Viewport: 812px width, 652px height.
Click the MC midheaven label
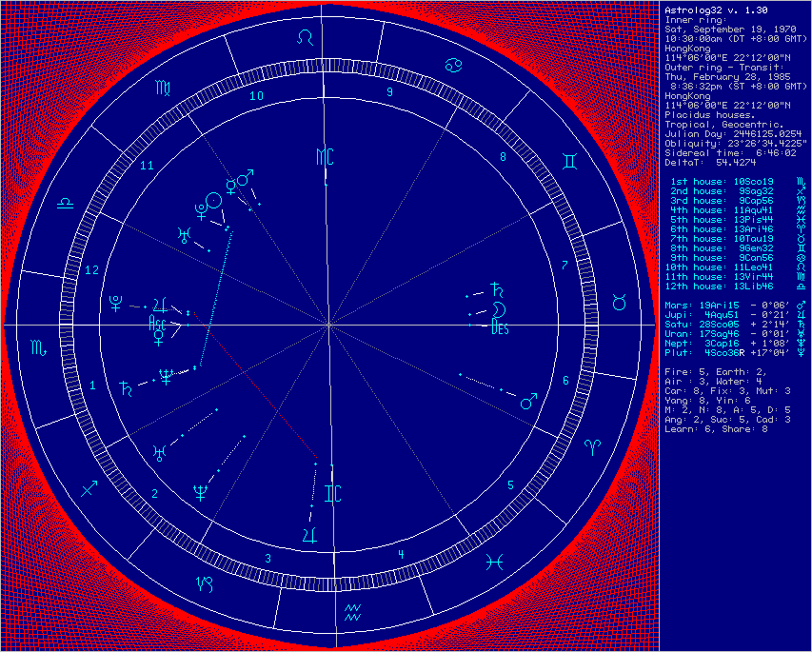(x=325, y=157)
